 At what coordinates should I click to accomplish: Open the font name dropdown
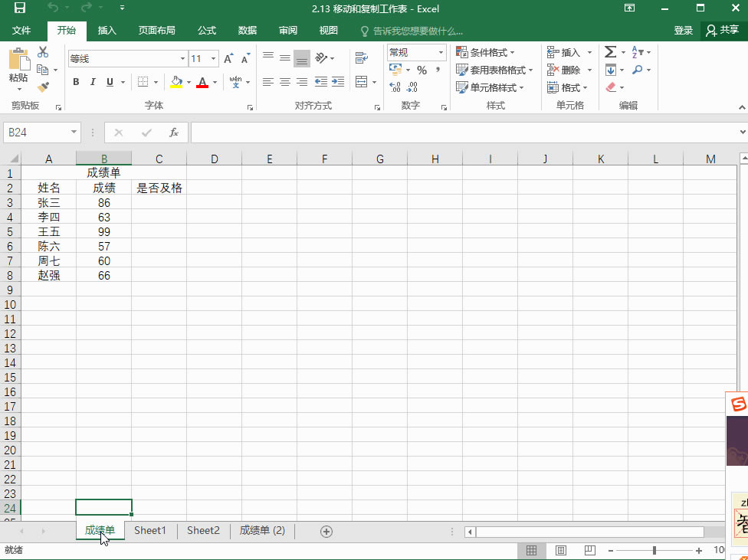[x=182, y=57]
